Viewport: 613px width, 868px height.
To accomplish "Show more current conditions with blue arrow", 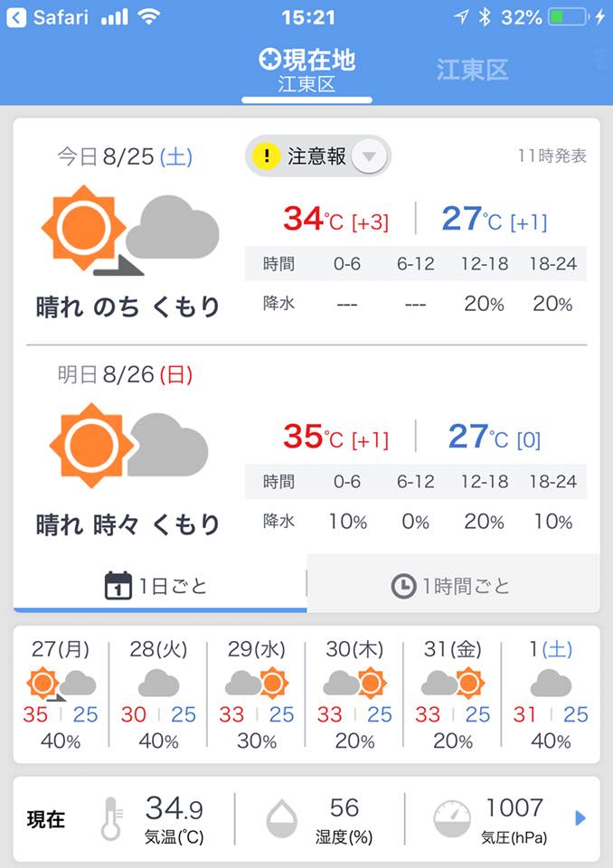I will click(580, 818).
